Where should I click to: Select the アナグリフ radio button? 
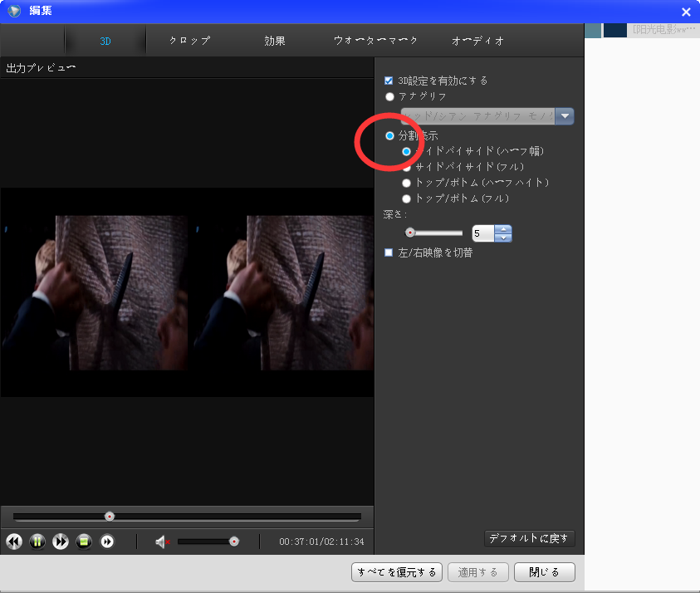click(389, 96)
